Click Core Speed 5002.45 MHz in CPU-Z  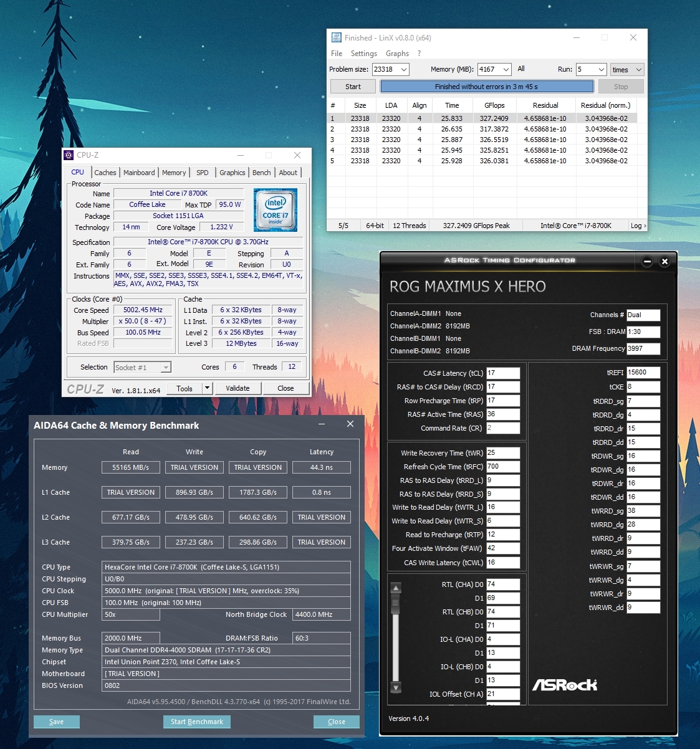coord(143,310)
